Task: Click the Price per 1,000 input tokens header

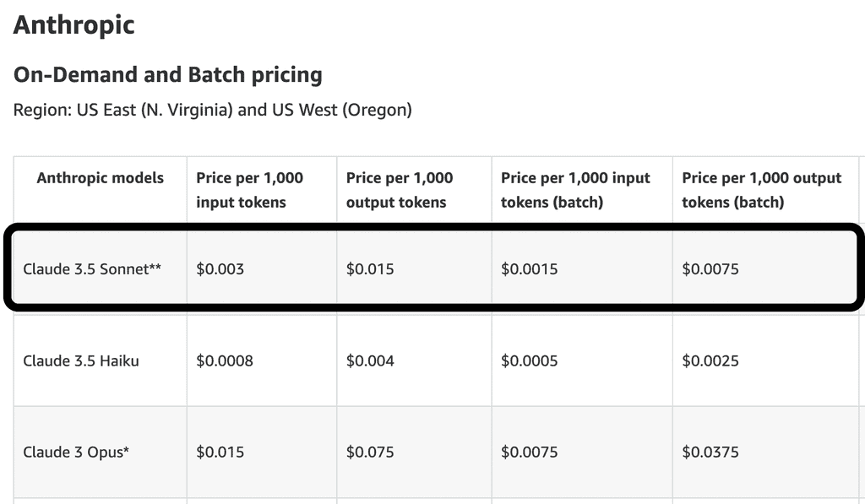Action: (249, 190)
